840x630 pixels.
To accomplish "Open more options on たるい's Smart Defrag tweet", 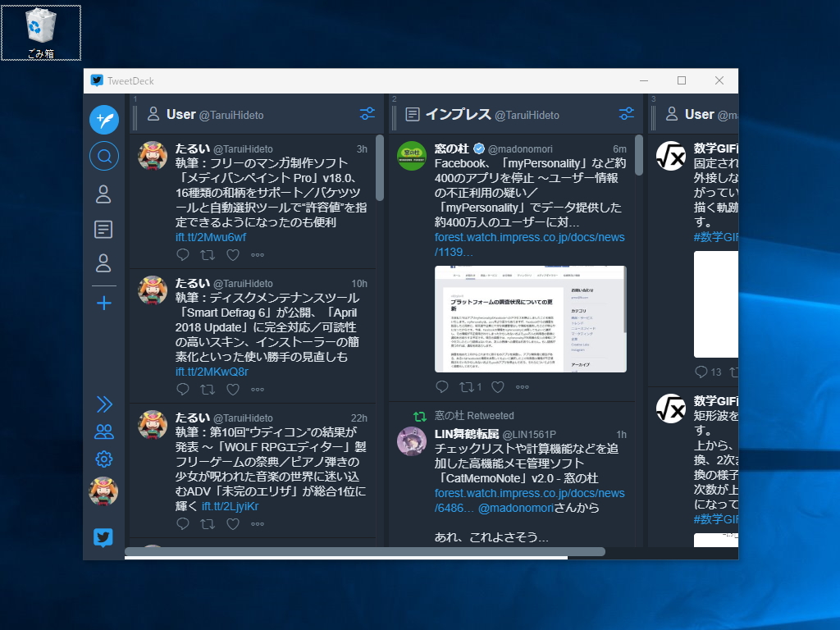I will 258,388.
